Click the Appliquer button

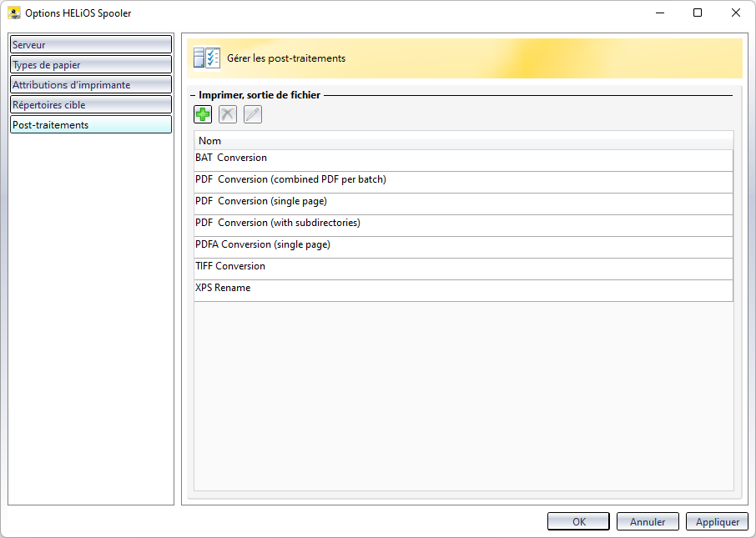pyautogui.click(x=717, y=521)
